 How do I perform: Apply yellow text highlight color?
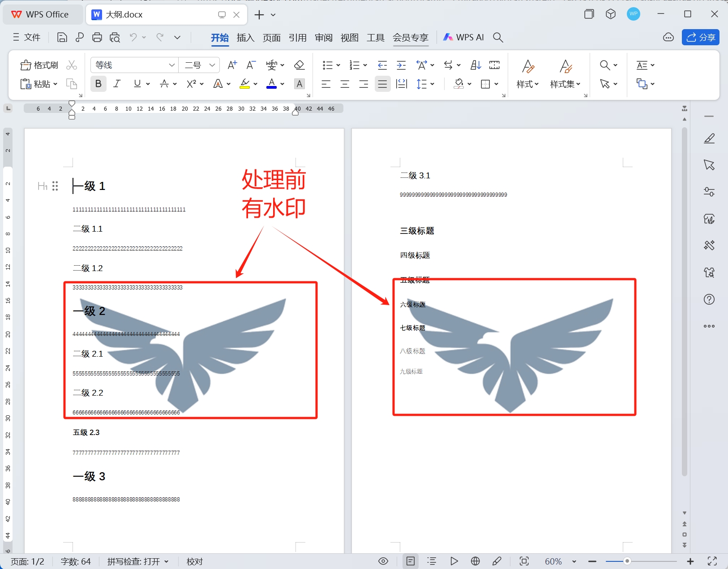[x=245, y=84]
